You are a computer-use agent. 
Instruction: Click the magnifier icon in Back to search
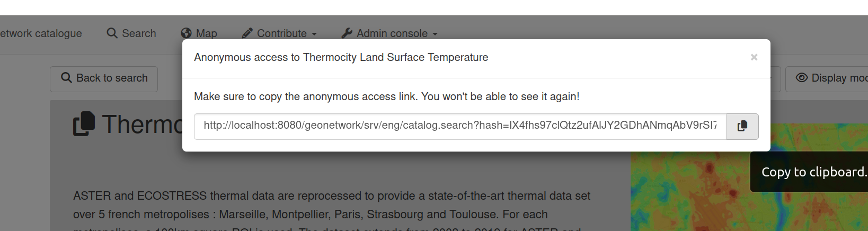click(66, 78)
